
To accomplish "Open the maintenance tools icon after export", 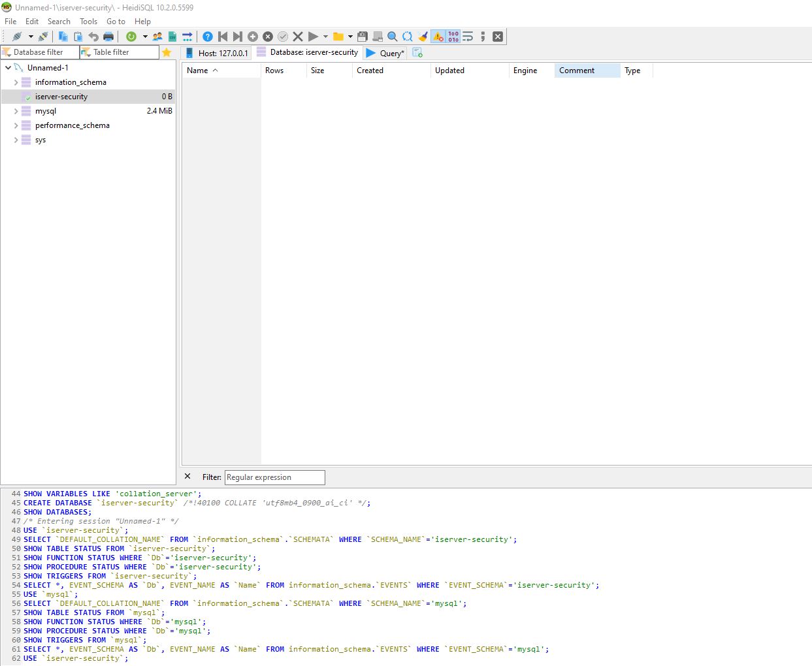I will [187, 37].
